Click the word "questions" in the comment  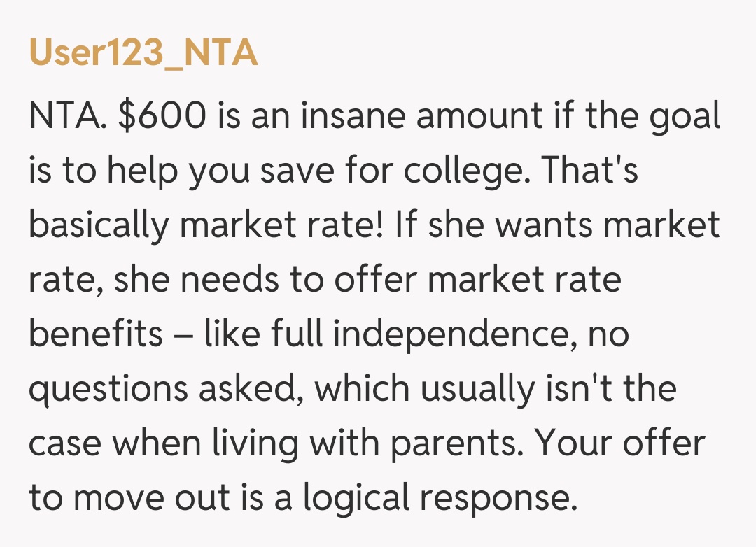click(x=108, y=389)
